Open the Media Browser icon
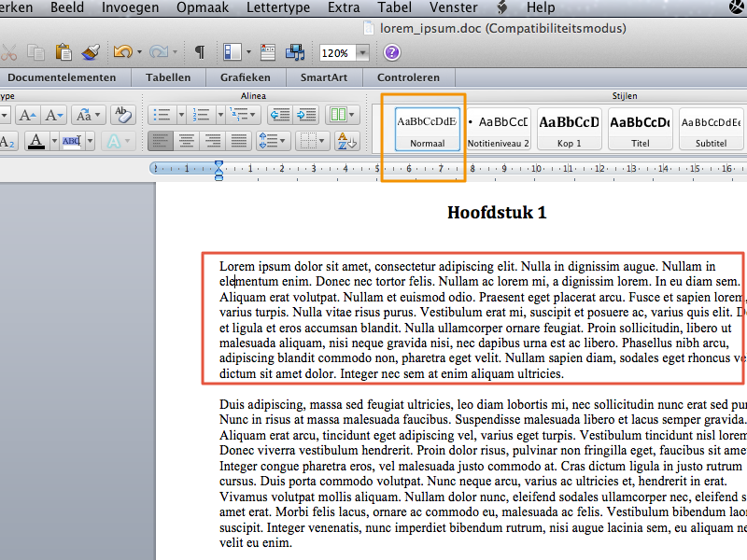747x560 pixels. 295,52
